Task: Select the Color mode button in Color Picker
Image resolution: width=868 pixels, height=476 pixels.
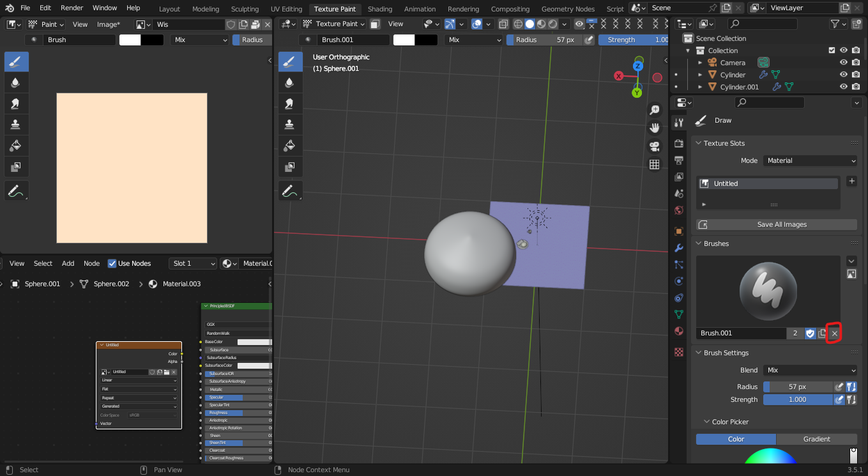Action: pos(736,439)
